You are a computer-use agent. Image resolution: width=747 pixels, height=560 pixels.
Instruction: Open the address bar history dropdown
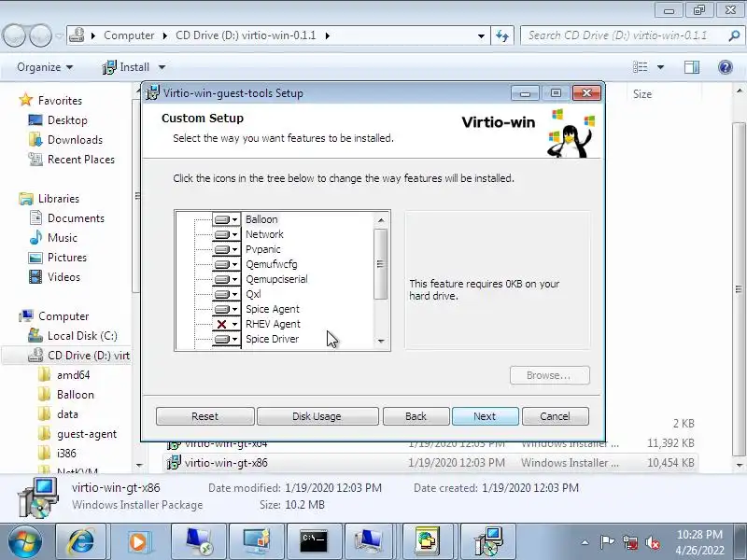481,35
